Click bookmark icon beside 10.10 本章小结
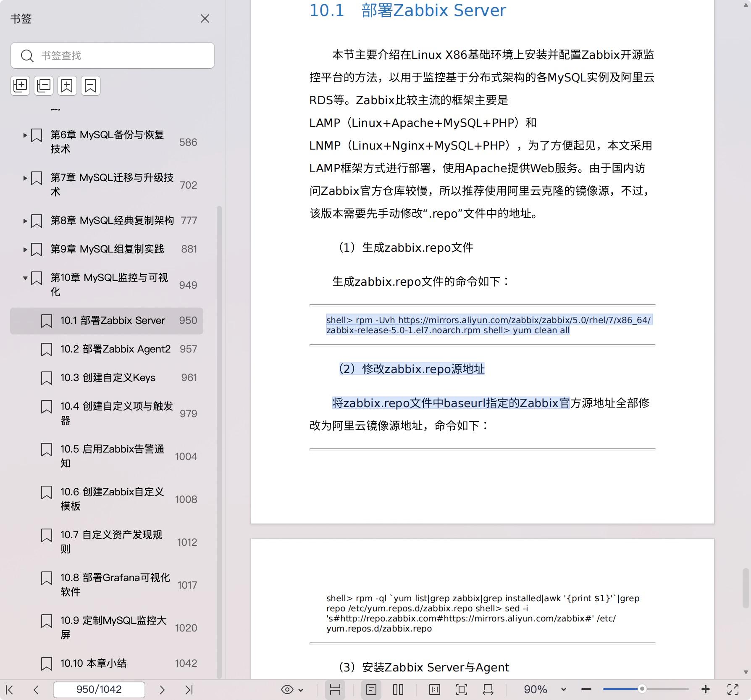 (47, 664)
